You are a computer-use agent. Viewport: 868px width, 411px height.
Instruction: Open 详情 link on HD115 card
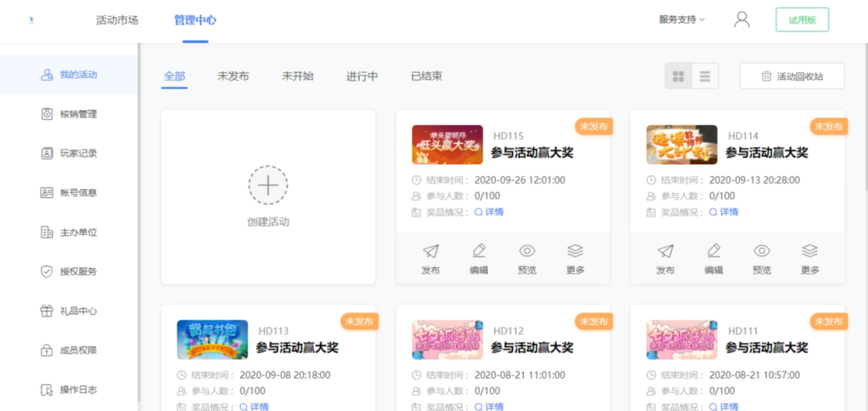point(489,212)
